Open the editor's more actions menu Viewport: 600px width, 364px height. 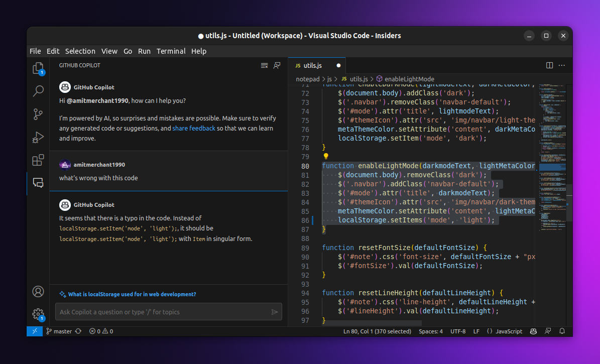pos(561,65)
